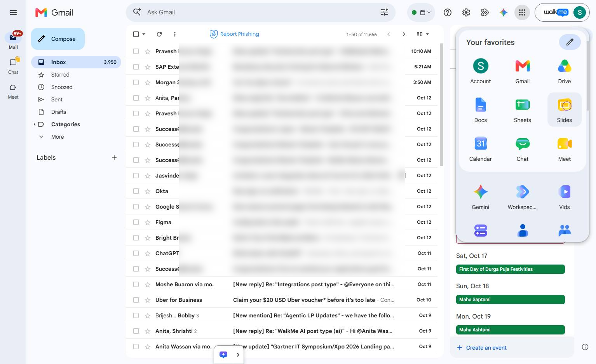Edit favorites with the pencil icon
The image size is (596, 364).
pyautogui.click(x=570, y=42)
